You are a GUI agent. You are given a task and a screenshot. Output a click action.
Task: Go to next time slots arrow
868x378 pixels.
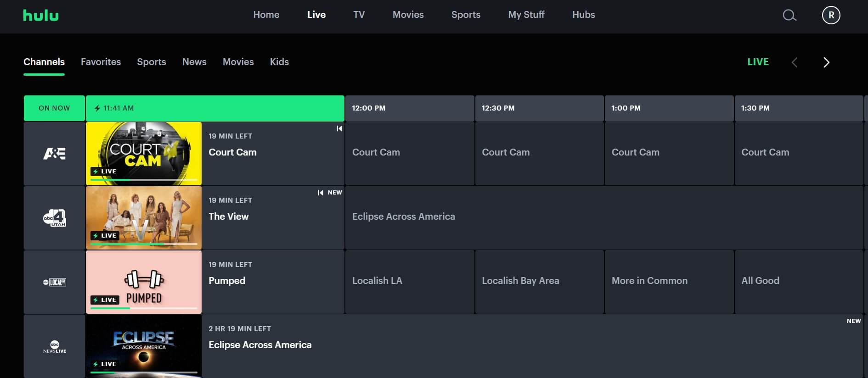[x=826, y=62]
